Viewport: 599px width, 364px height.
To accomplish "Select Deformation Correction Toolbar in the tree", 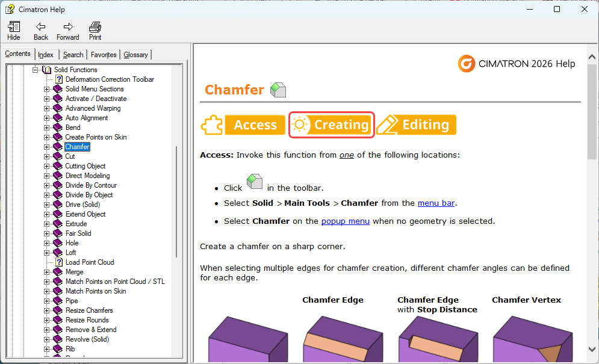I will [x=110, y=79].
